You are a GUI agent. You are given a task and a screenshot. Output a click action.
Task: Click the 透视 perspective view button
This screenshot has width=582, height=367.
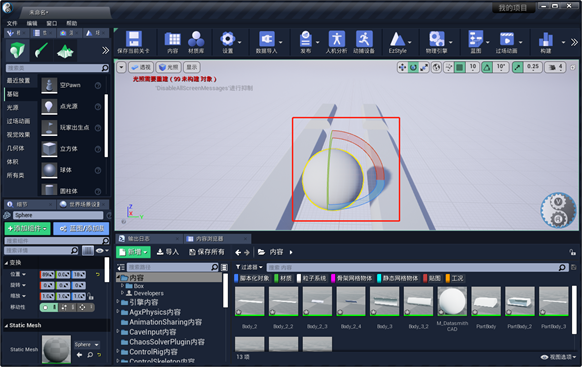click(x=141, y=67)
